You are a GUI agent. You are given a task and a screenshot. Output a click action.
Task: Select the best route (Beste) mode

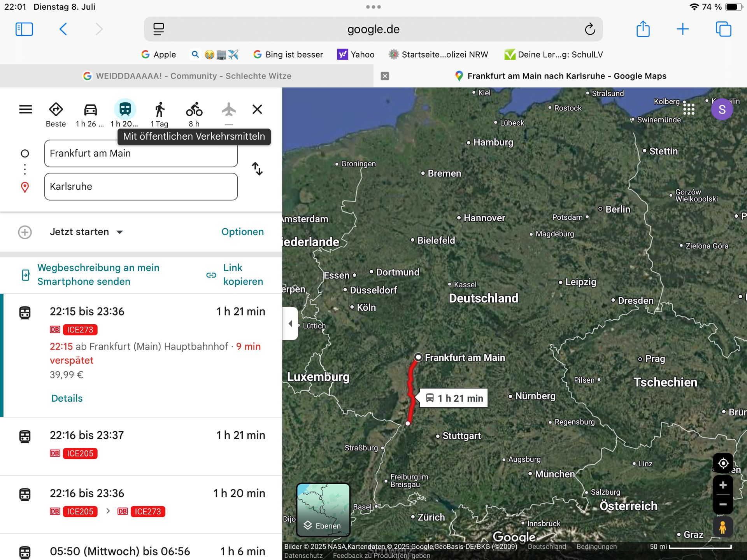pos(56,110)
